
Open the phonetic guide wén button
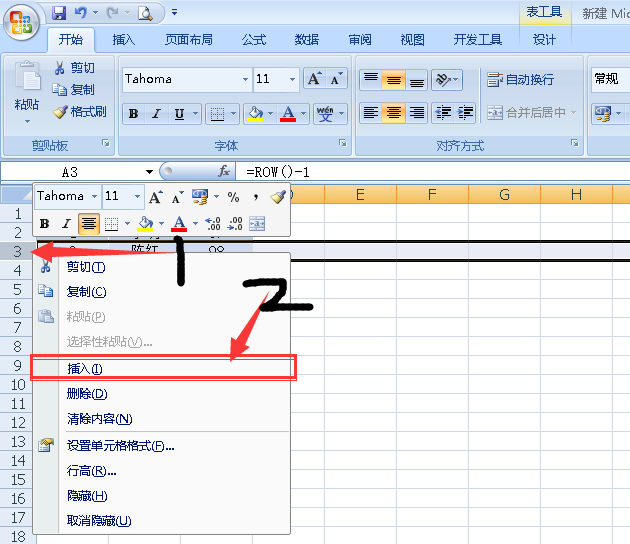click(325, 114)
